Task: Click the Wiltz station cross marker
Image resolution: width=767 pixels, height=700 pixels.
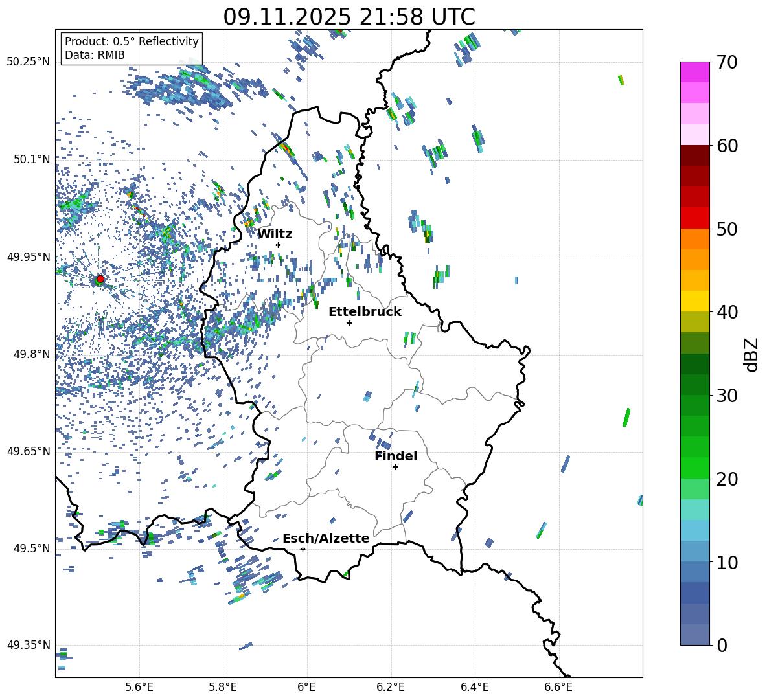Action: (279, 245)
